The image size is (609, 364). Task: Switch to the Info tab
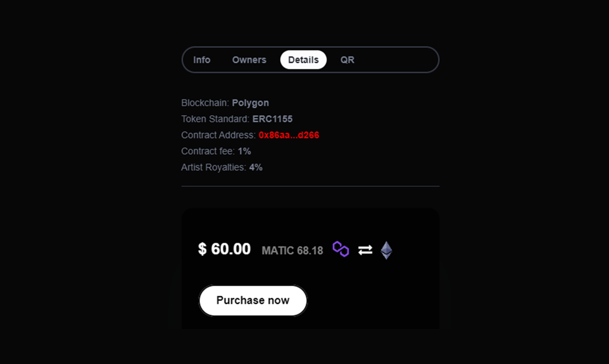201,60
